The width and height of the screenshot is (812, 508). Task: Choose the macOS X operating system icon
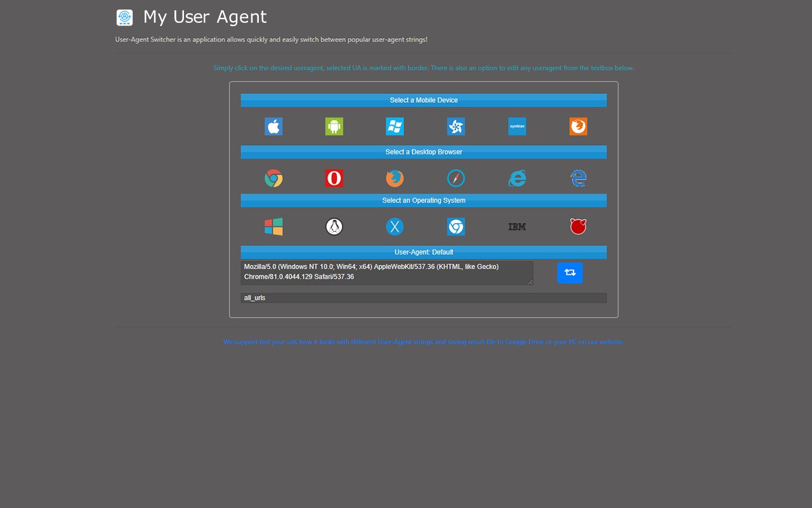pyautogui.click(x=395, y=227)
